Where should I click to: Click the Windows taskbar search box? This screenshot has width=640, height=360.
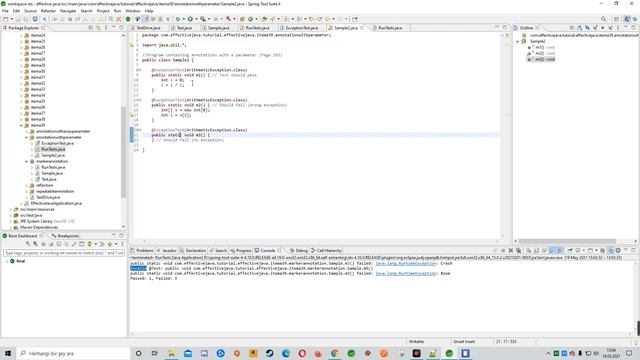tap(74, 353)
